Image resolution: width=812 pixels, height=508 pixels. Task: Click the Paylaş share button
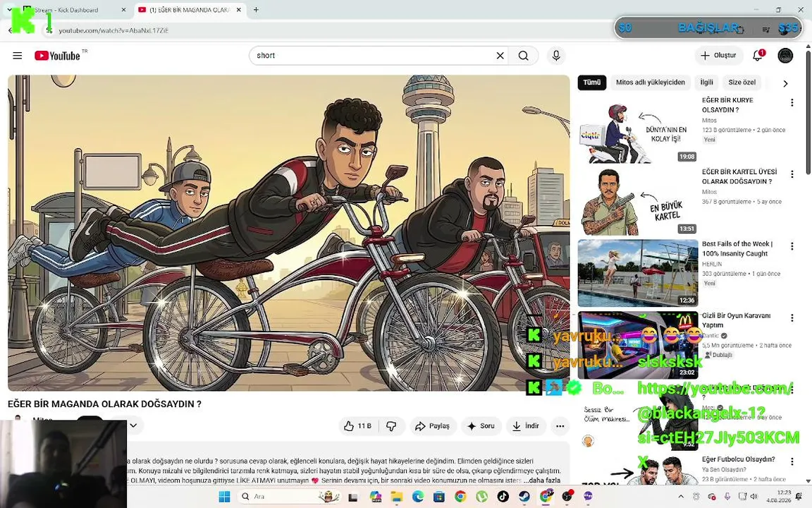tap(432, 426)
